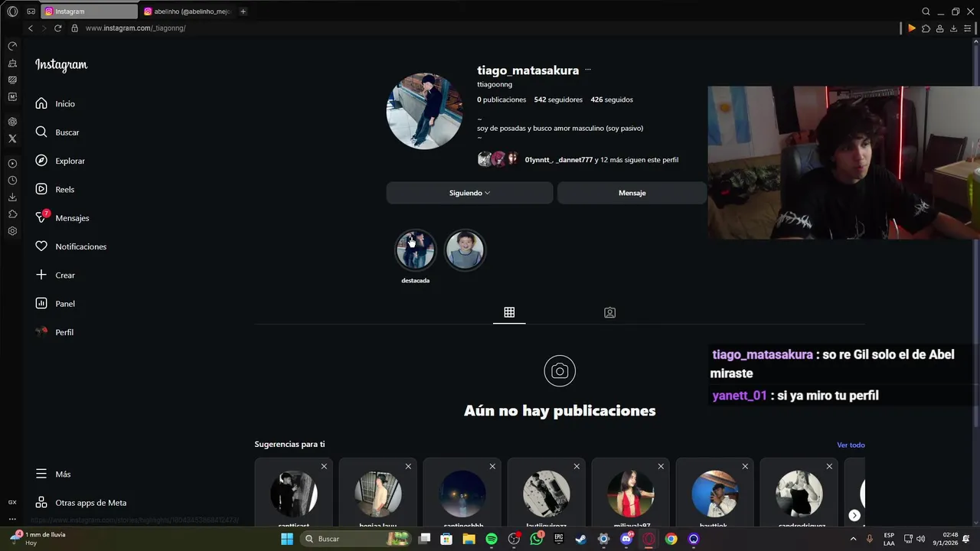Dismiss the santticast suggestion card

click(x=324, y=466)
